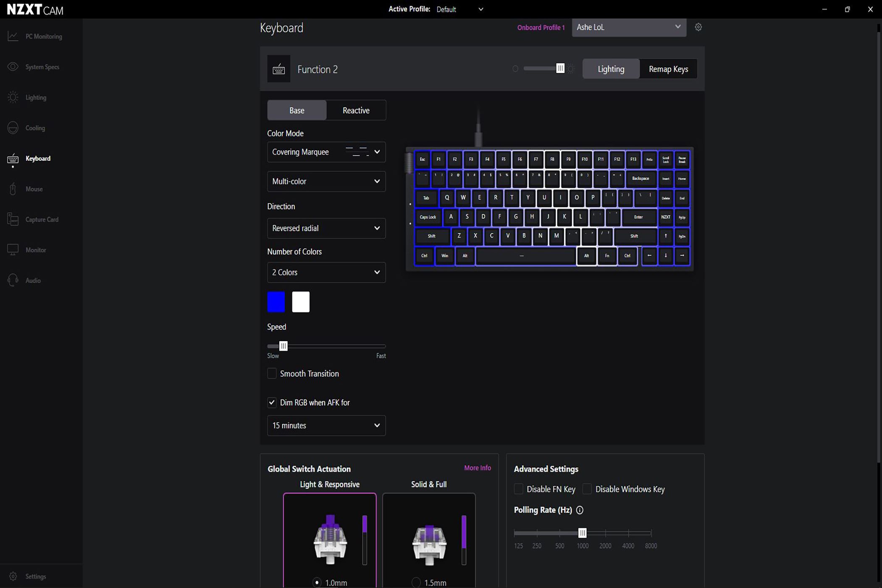Select the Lighting tab
This screenshot has height=588, width=882.
(611, 69)
